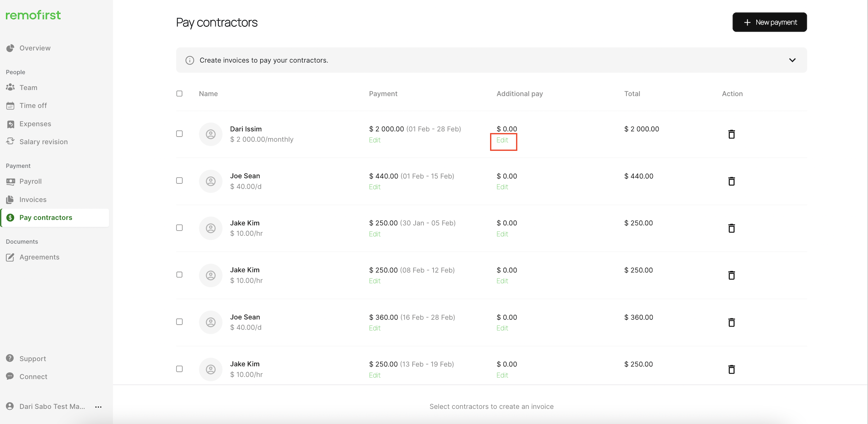The height and width of the screenshot is (424, 868).
Task: Select the Jake Kim 30 Jan - 05 Feb checkbox
Action: point(180,228)
